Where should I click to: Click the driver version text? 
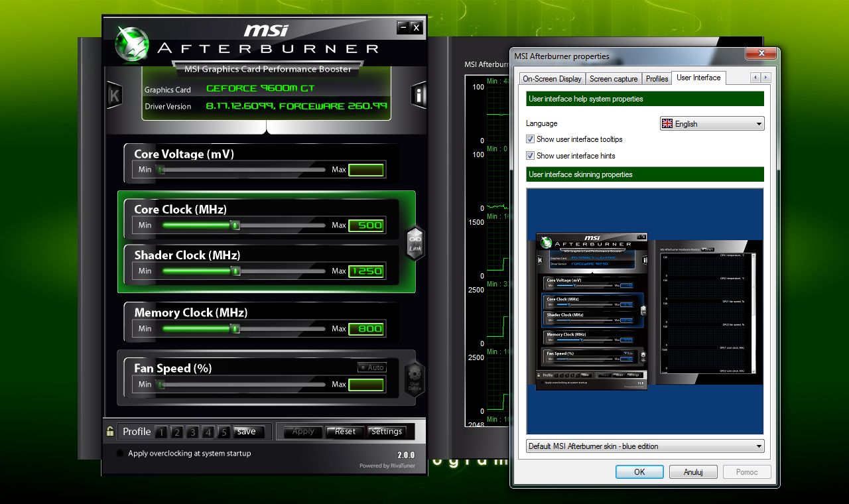[x=296, y=106]
